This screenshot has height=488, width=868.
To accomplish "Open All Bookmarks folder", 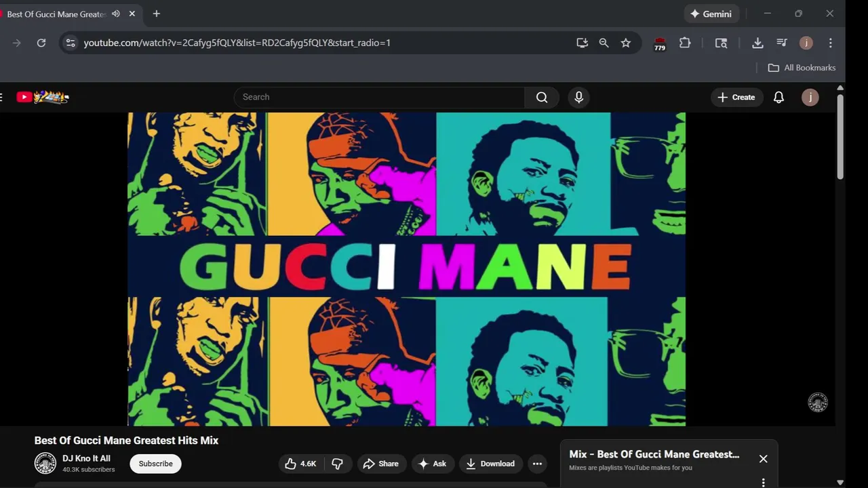I will click(x=802, y=68).
